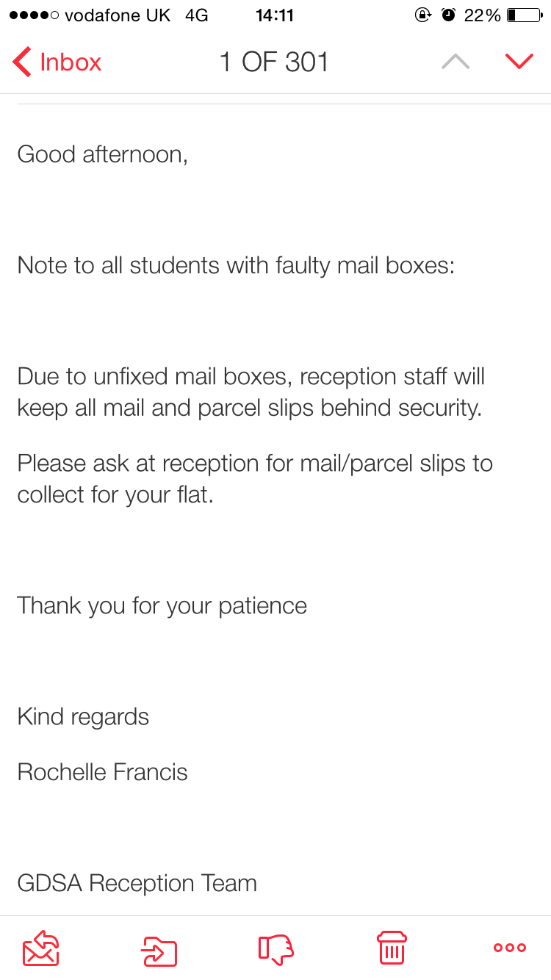
Task: Select the sender name Rochelle Francis
Action: point(103,772)
